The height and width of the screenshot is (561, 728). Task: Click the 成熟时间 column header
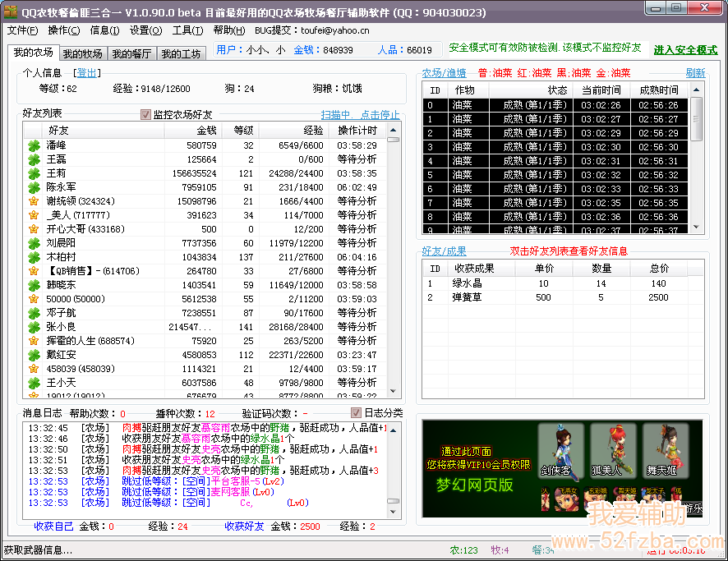[x=659, y=90]
